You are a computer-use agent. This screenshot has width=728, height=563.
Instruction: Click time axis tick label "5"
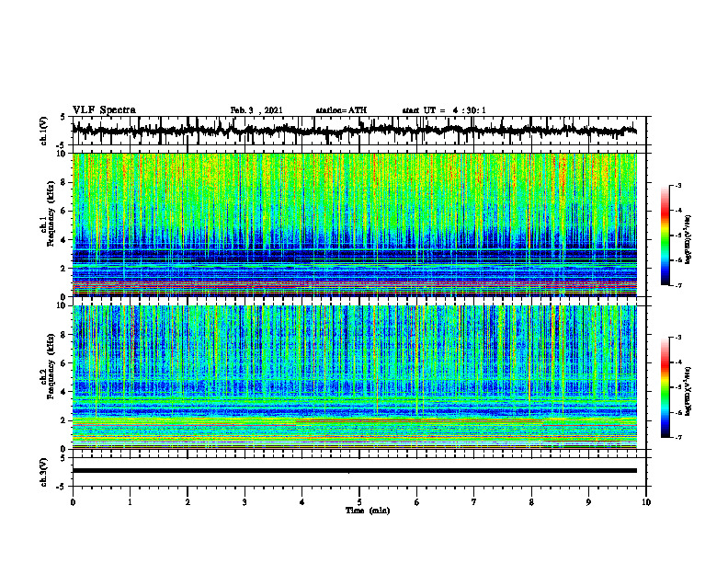click(x=359, y=502)
